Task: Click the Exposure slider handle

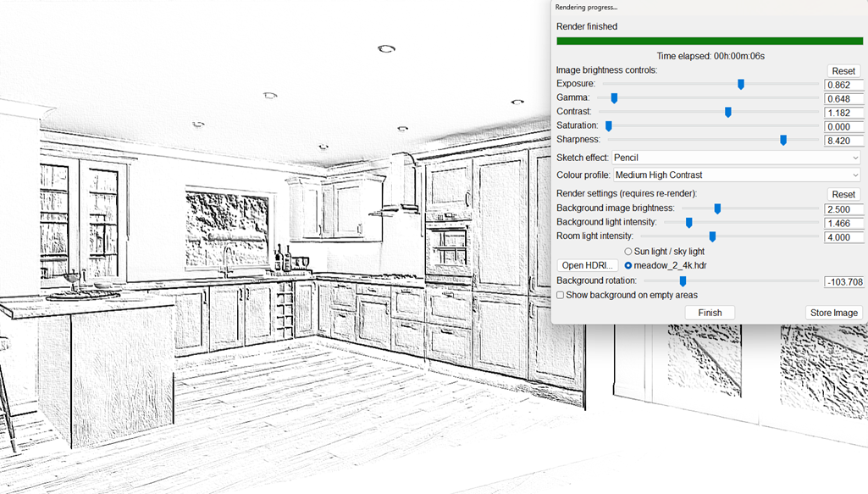Action: click(741, 84)
